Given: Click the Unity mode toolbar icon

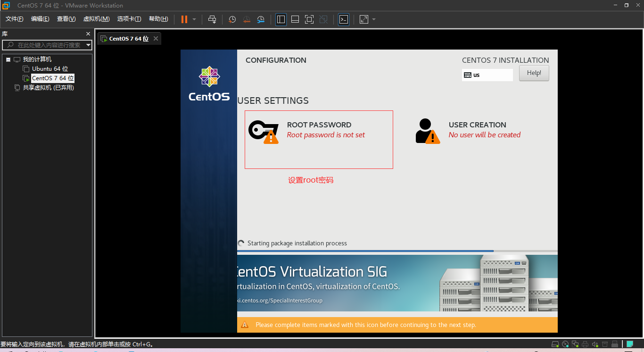Looking at the screenshot, I should click(x=323, y=19).
